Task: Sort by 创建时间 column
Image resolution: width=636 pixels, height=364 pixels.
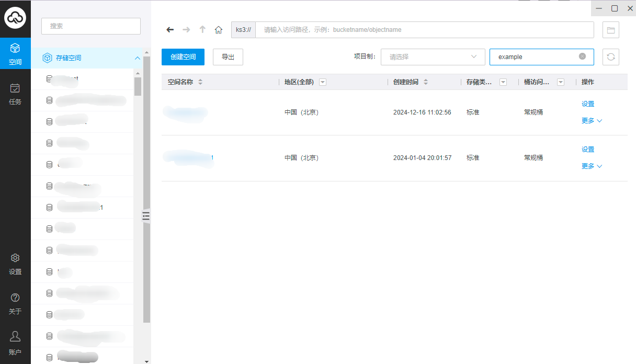Action: (x=426, y=82)
